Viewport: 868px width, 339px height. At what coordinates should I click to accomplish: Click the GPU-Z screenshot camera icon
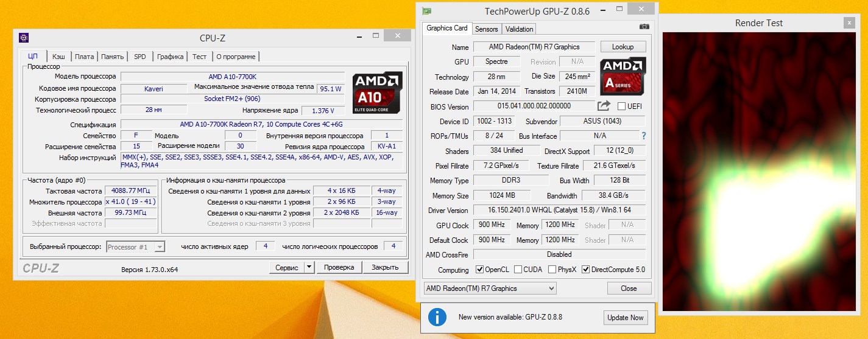tap(644, 27)
